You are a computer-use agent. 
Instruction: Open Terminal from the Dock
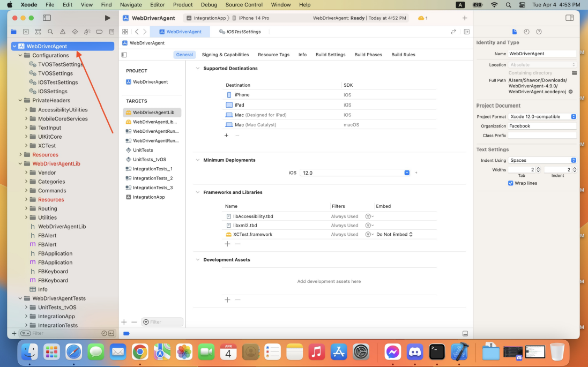pos(437,352)
